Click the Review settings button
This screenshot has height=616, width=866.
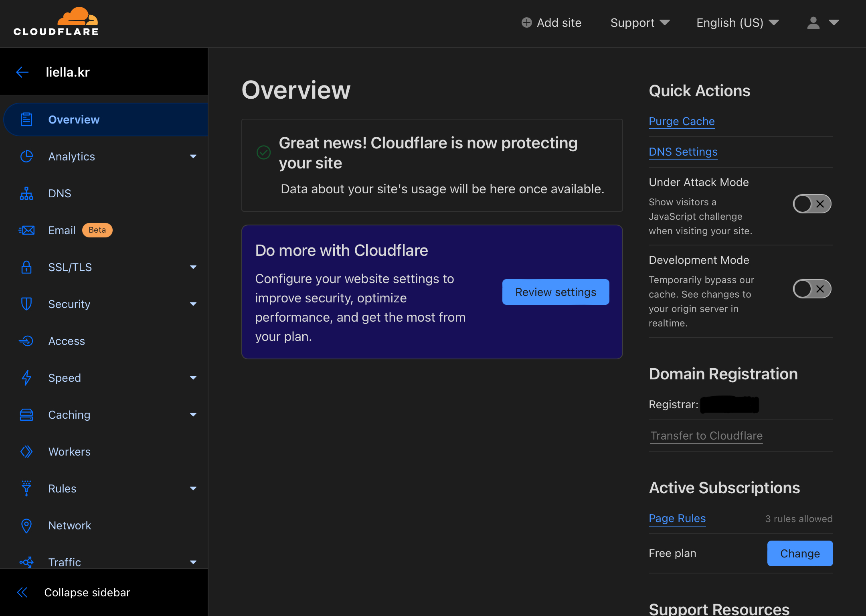(555, 292)
